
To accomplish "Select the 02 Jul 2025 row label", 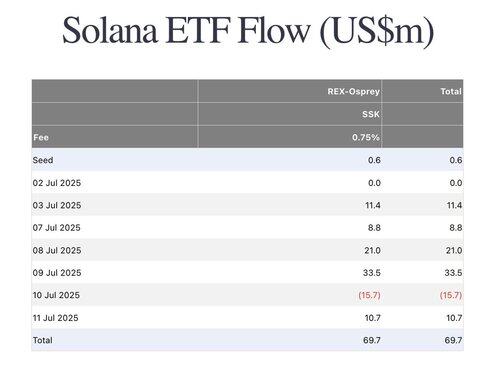I will tap(57, 183).
